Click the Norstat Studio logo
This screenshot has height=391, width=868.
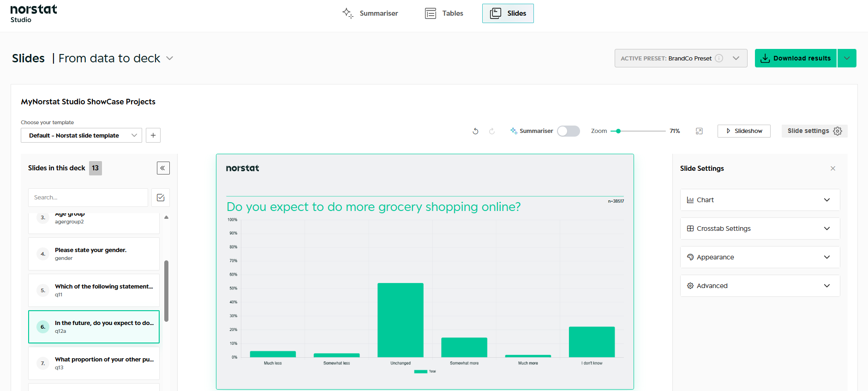[34, 13]
